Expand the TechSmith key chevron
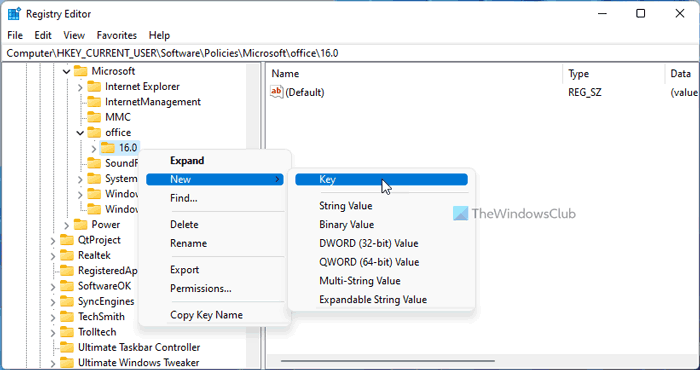The height and width of the screenshot is (370, 700). (x=53, y=317)
